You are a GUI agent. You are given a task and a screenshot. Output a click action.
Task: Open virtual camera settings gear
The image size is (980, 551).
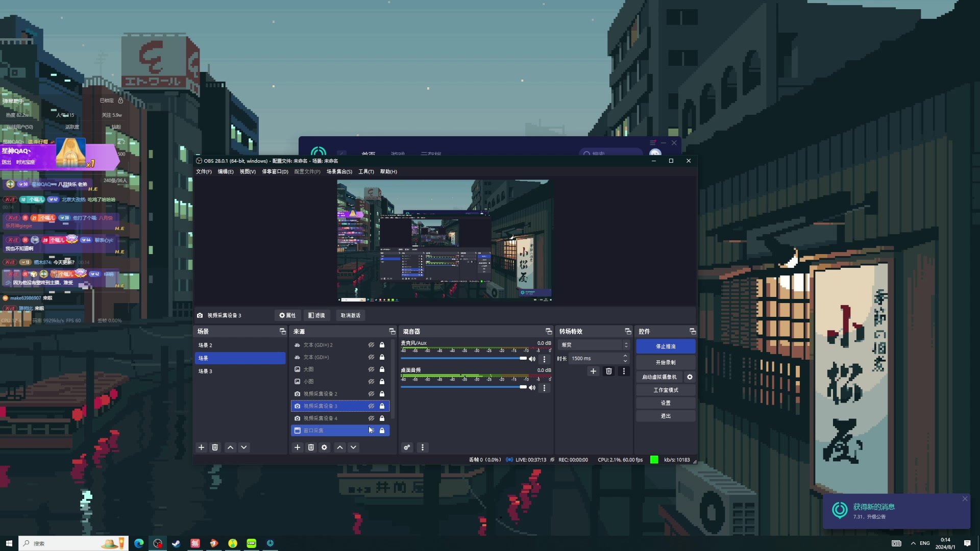pos(690,377)
